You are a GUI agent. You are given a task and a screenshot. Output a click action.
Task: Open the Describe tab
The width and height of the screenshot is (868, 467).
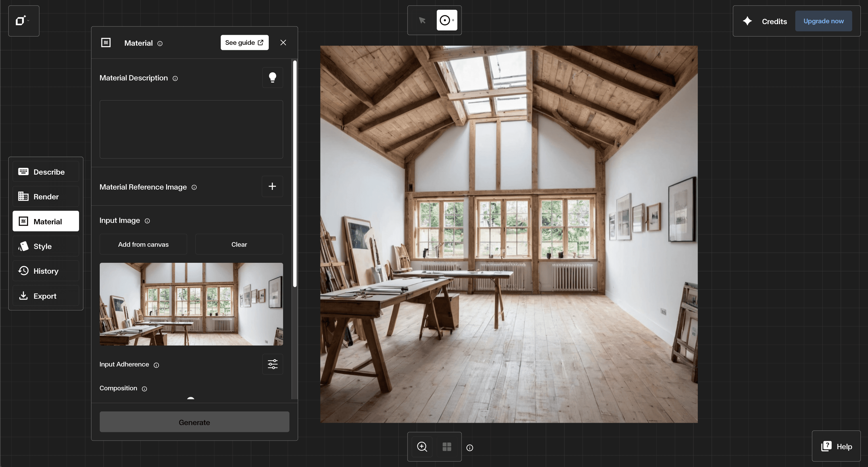(46, 172)
